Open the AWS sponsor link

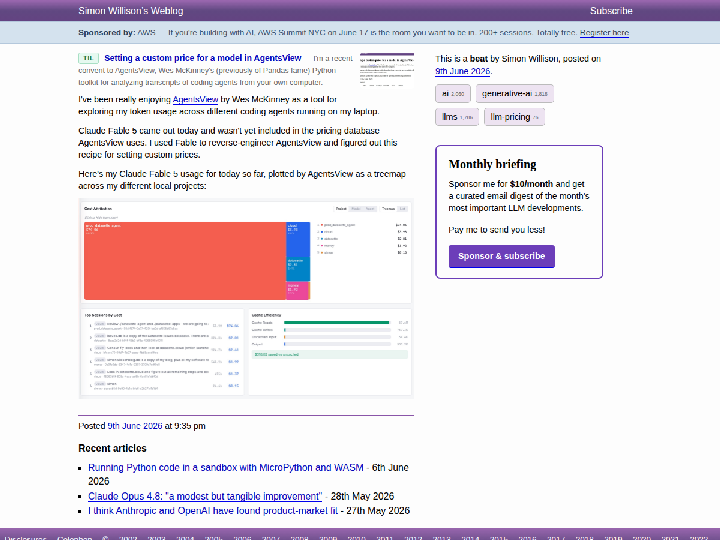click(x=146, y=33)
